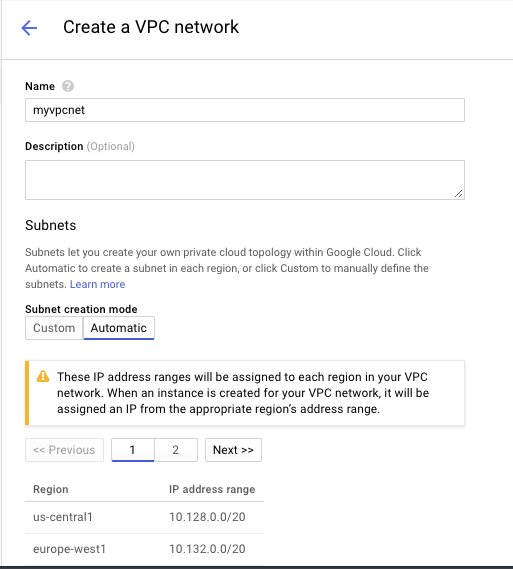Go to page 1 of regions
The height and width of the screenshot is (569, 513).
click(133, 450)
